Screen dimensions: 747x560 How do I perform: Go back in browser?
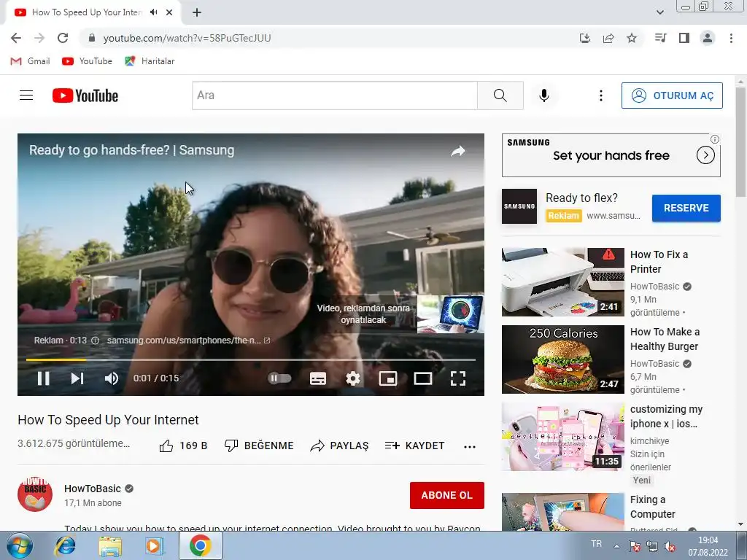pos(16,38)
